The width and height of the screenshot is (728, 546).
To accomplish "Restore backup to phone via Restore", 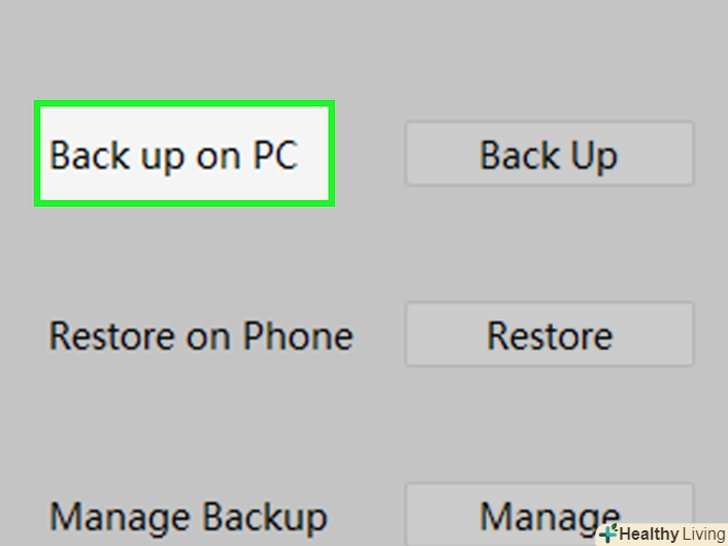I will [x=549, y=335].
